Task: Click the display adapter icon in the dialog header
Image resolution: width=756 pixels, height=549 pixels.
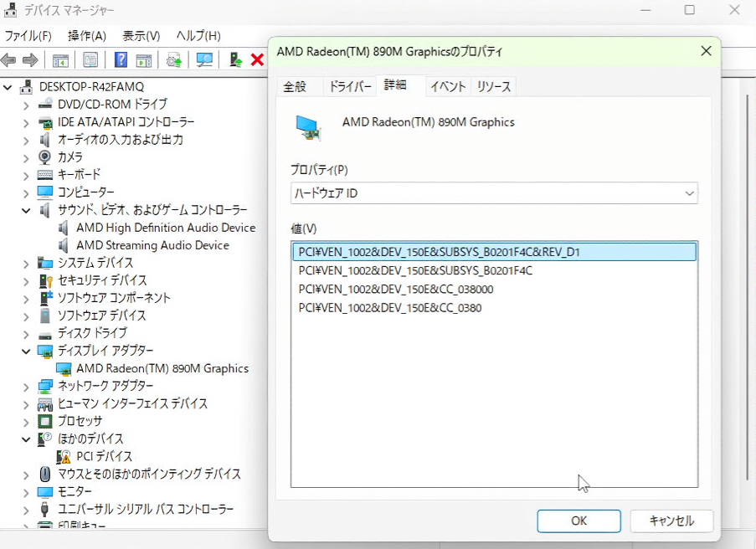Action: pos(308,127)
